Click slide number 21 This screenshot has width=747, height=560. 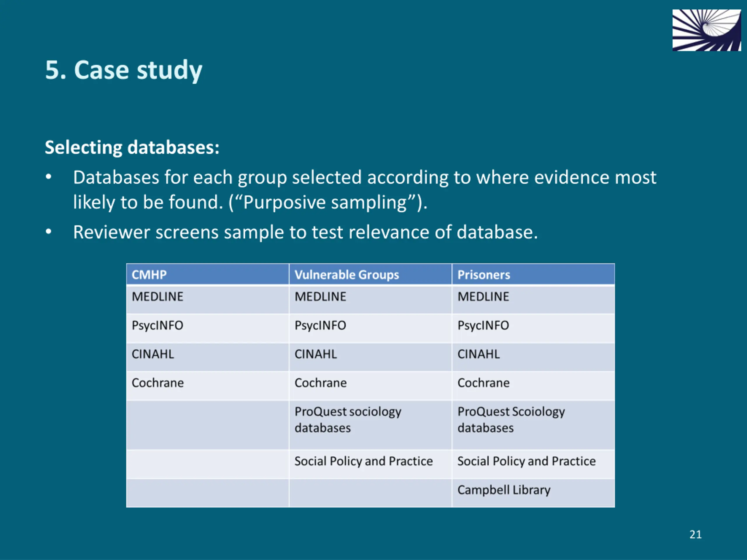pyautogui.click(x=695, y=534)
